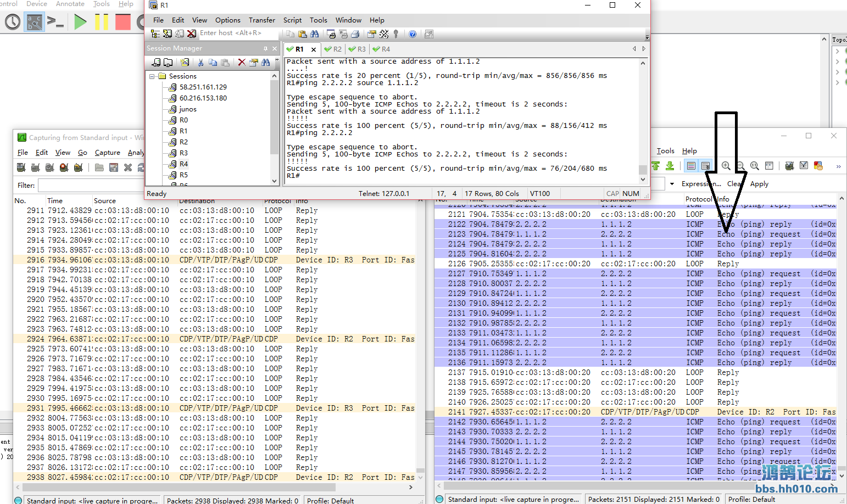The width and height of the screenshot is (847, 504).
Task: Expand Session Manager toolbar overflow chevron
Action: tap(277, 60)
